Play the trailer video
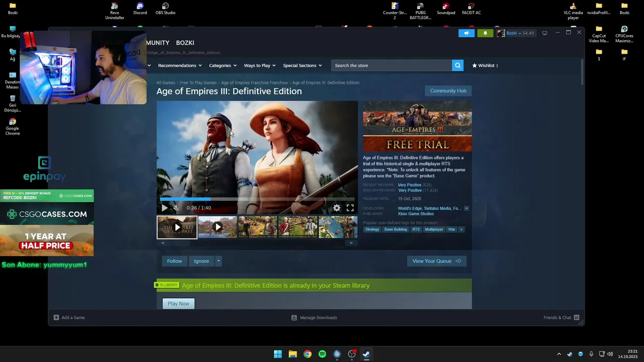The height and width of the screenshot is (362, 644). coord(165,208)
